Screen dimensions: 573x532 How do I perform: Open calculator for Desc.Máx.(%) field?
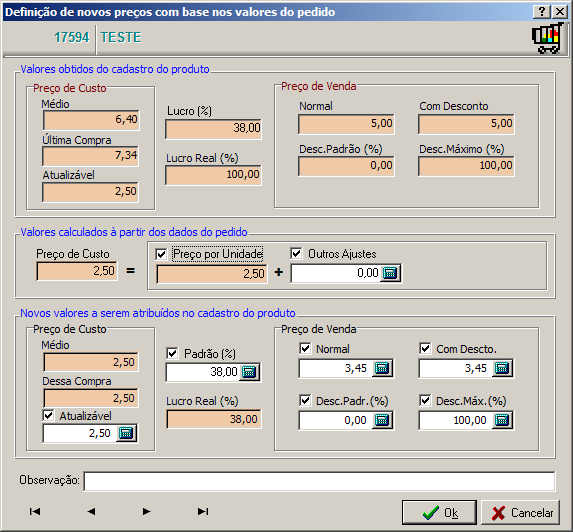(502, 420)
